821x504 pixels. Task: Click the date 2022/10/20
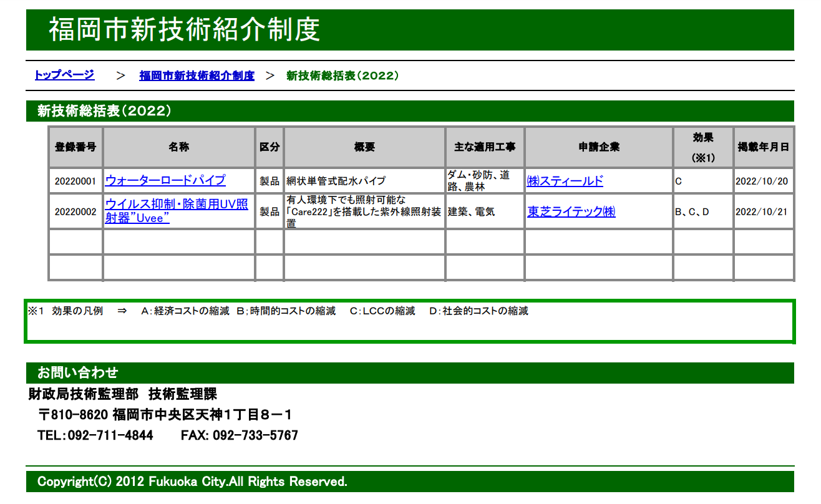[x=762, y=182]
